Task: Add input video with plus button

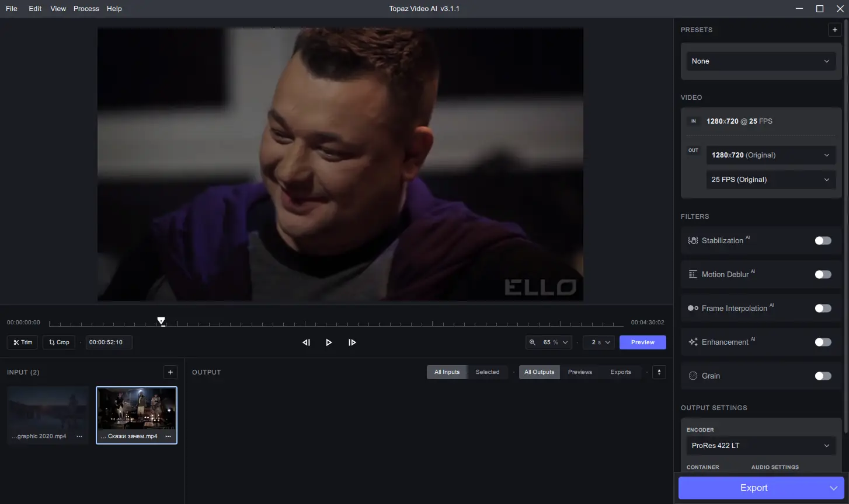Action: [170, 372]
